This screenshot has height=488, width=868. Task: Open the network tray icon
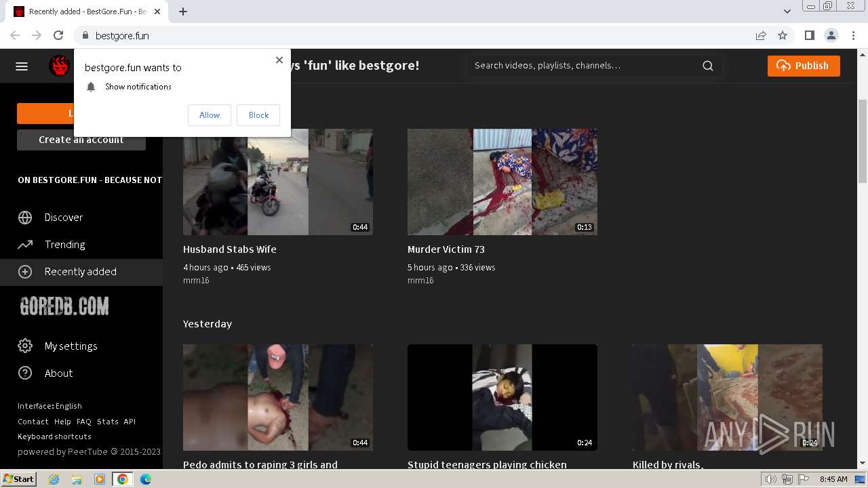pyautogui.click(x=787, y=479)
